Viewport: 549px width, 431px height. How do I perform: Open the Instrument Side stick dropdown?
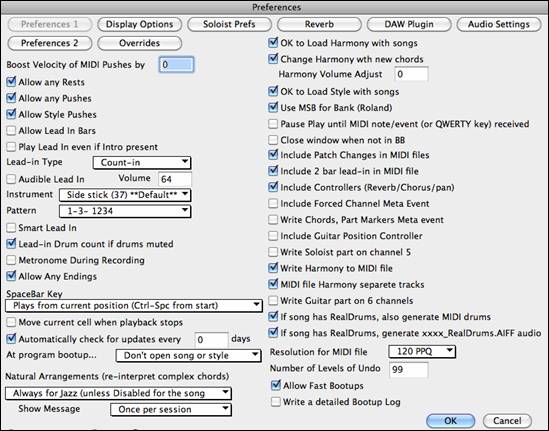coord(125,195)
